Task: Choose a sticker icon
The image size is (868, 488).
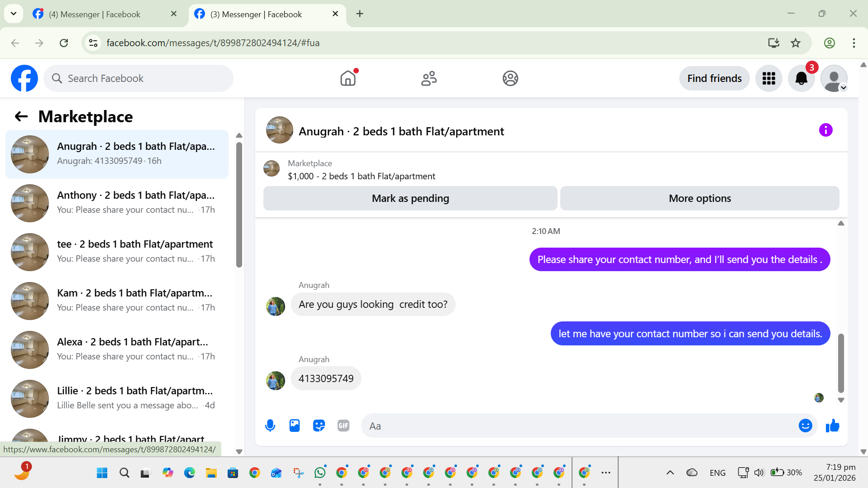Action: [x=319, y=426]
